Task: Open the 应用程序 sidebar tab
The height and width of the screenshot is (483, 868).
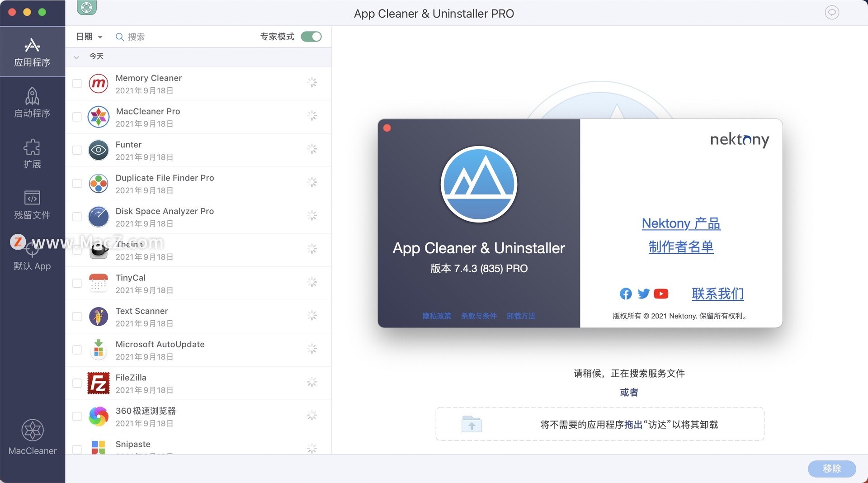Action: pos(32,52)
